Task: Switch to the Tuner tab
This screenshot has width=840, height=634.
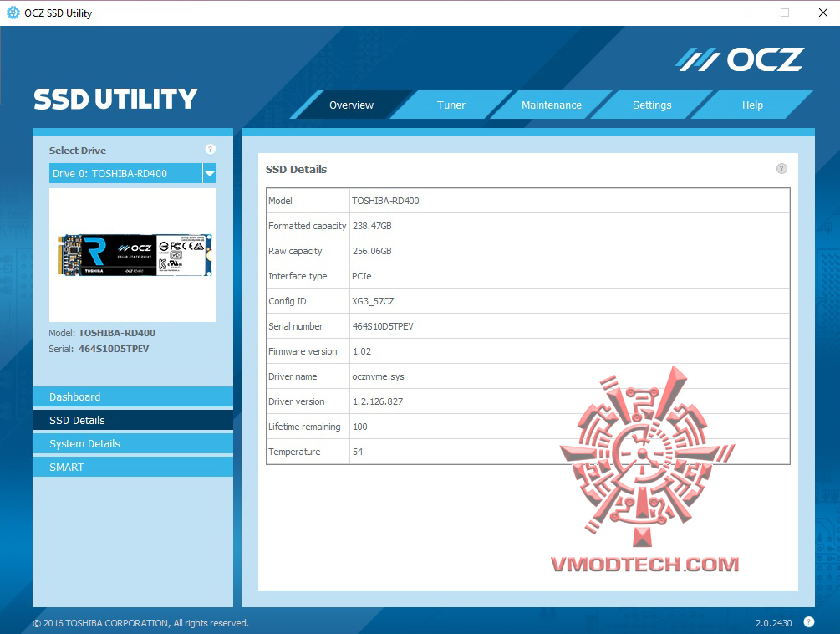Action: click(451, 105)
